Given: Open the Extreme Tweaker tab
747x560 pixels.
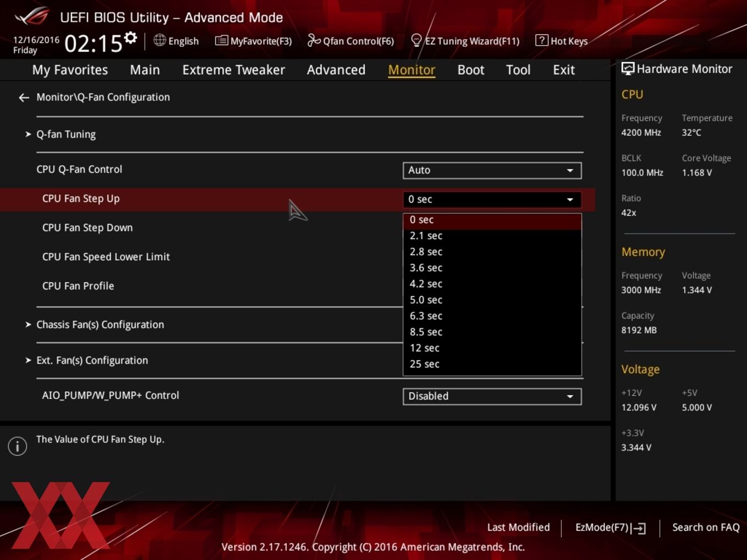Looking at the screenshot, I should pos(233,70).
